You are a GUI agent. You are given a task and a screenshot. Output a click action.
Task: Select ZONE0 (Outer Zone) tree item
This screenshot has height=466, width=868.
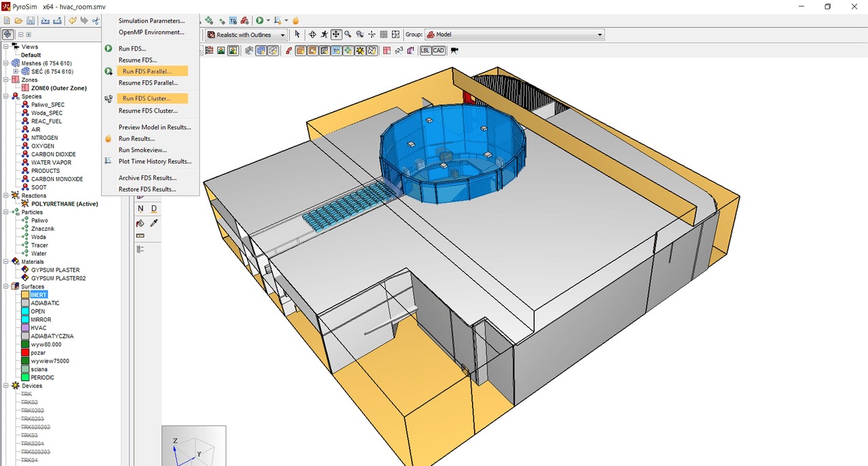(58, 88)
